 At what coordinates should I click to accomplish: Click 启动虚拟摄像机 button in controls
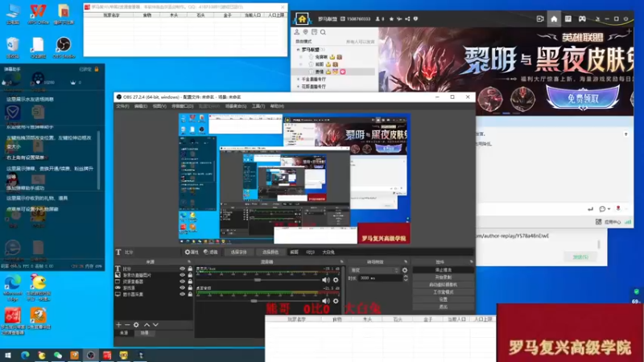444,285
